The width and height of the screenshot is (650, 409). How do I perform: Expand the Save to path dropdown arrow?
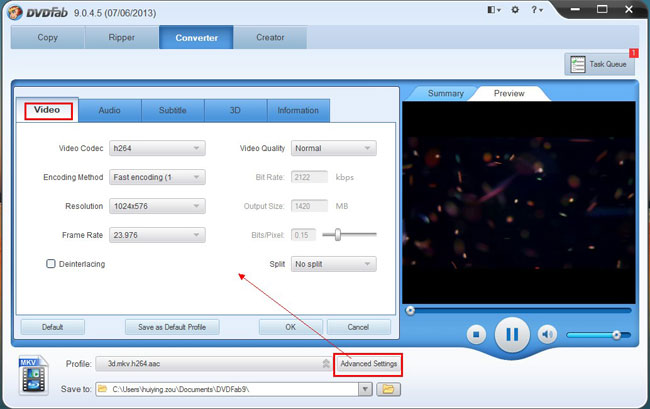(x=365, y=389)
